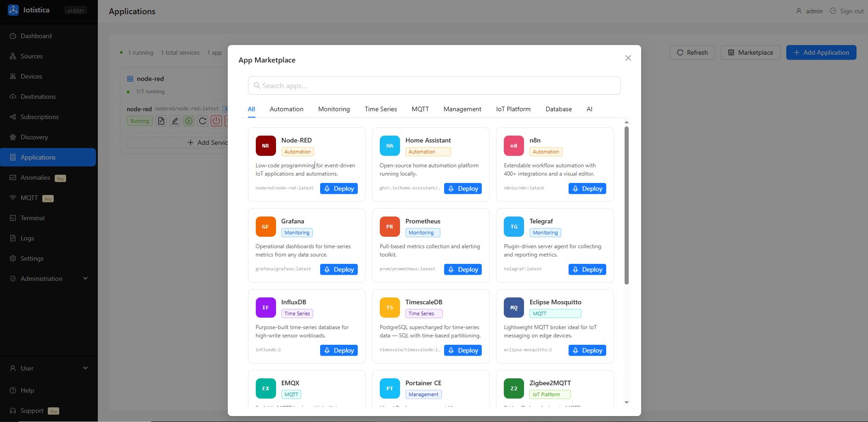Click the node-red service green start icon
Image resolution: width=868 pixels, height=422 pixels.
(x=189, y=121)
